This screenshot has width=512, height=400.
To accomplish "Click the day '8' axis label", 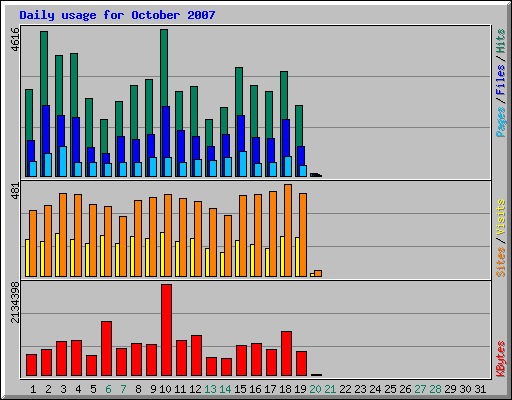I will pos(138,389).
